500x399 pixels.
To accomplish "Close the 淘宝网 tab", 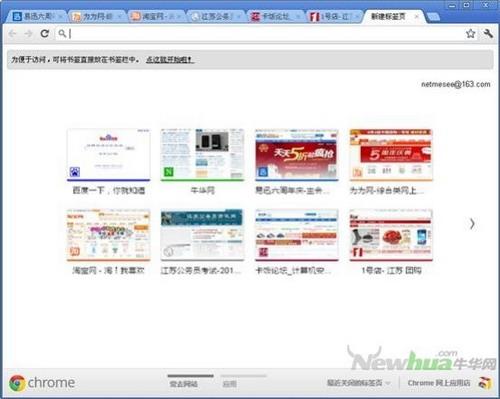I will pos(179,16).
